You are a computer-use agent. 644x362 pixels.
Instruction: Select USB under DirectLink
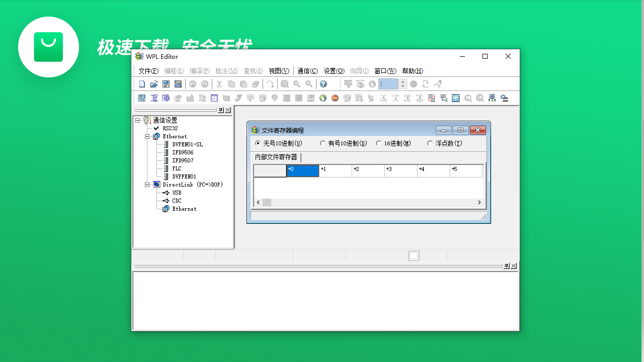(177, 193)
